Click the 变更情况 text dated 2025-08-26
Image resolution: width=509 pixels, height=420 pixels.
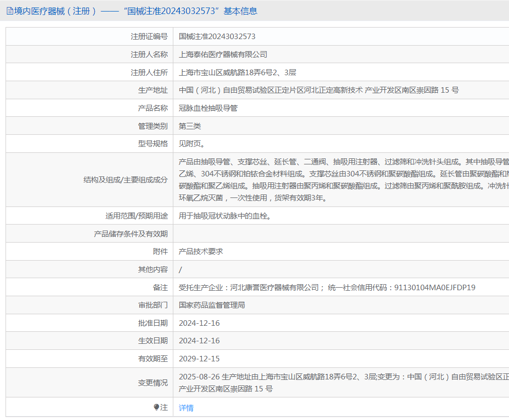(x=344, y=382)
